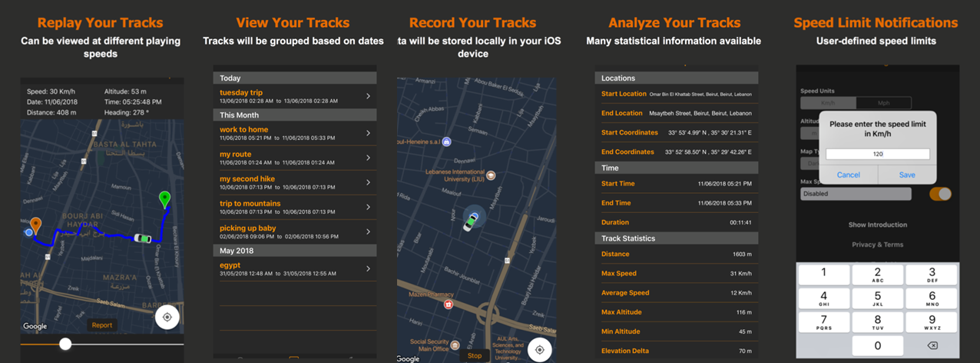Click the Duration value 00:11:41
This screenshot has width=980, height=363.
(x=740, y=222)
